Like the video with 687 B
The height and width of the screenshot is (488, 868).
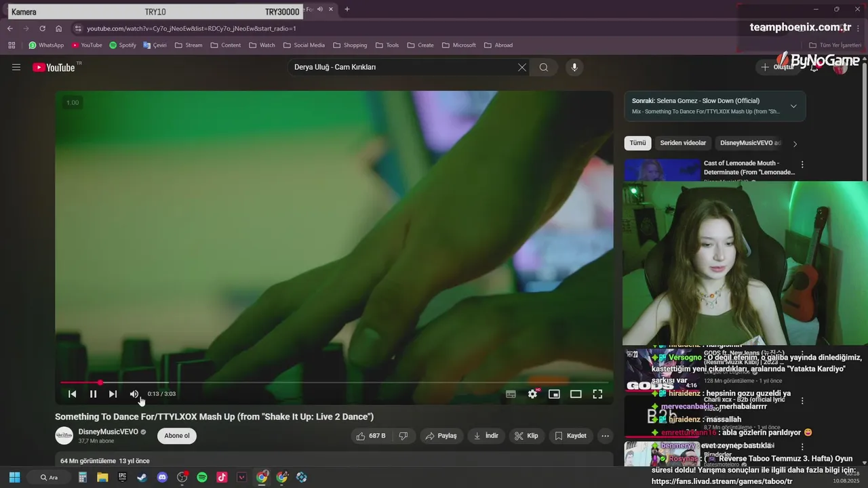coord(371,436)
